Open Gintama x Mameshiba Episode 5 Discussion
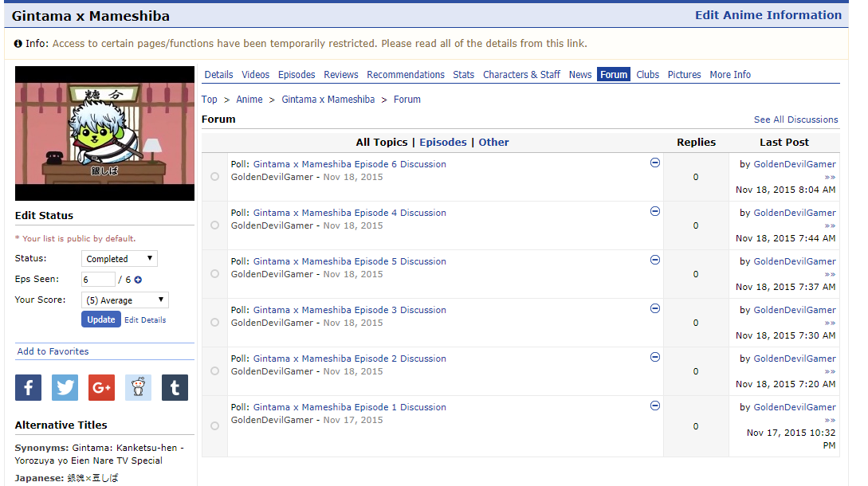Viewport: 868px width, 486px height. coord(350,262)
